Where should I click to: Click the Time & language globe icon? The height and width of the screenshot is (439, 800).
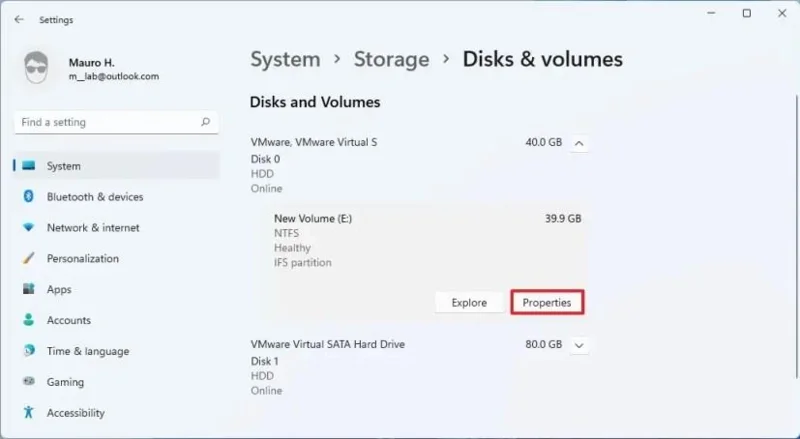pyautogui.click(x=29, y=351)
